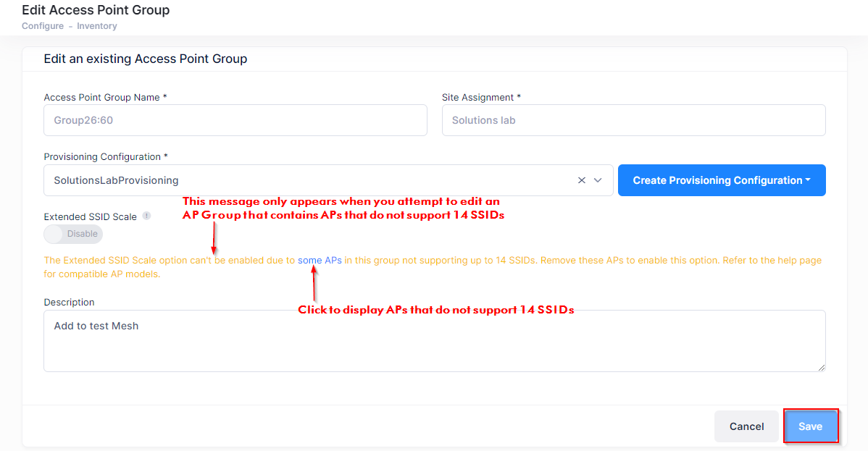Click the Description box resize handle
This screenshot has height=451, width=868.
pos(822,368)
